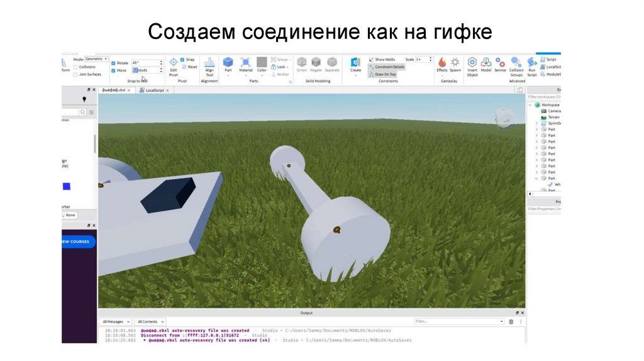Open the Output panel kebab menu
This screenshot has width=644, height=361.
coord(520,321)
